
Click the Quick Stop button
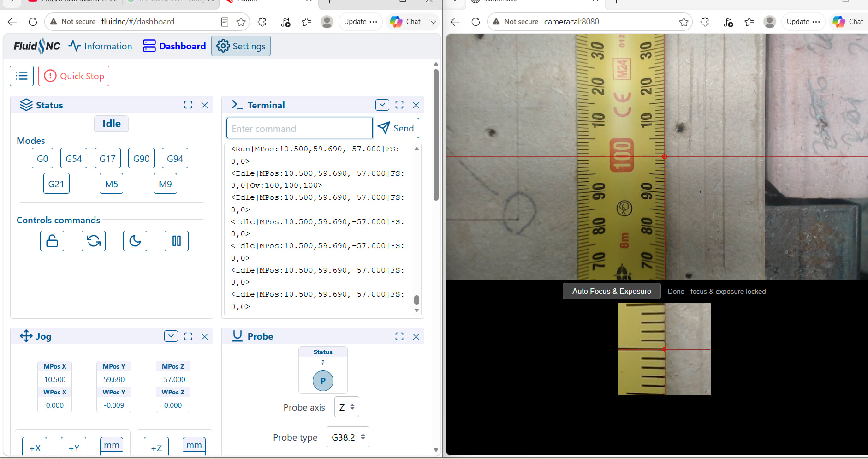[74, 76]
